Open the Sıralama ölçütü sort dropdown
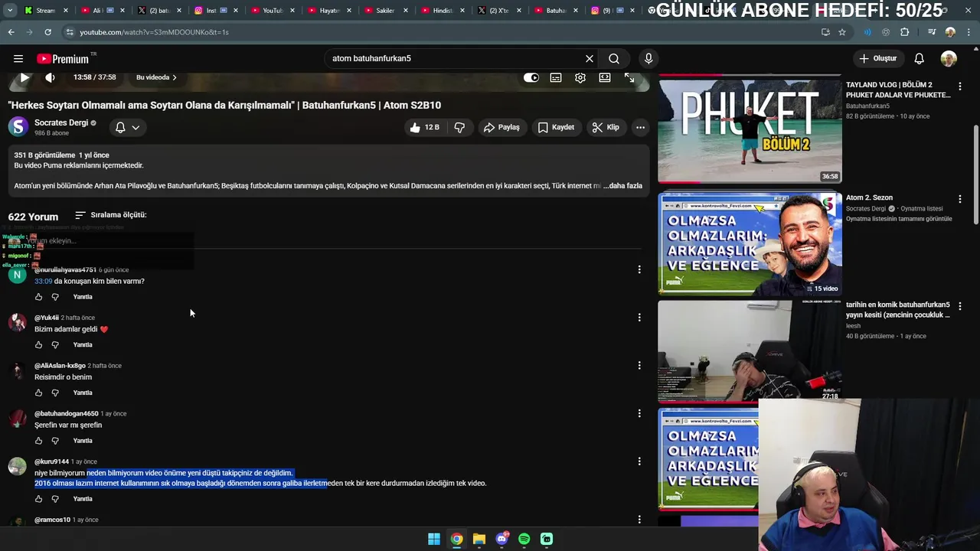Screen dimensions: 980x551 [111, 215]
